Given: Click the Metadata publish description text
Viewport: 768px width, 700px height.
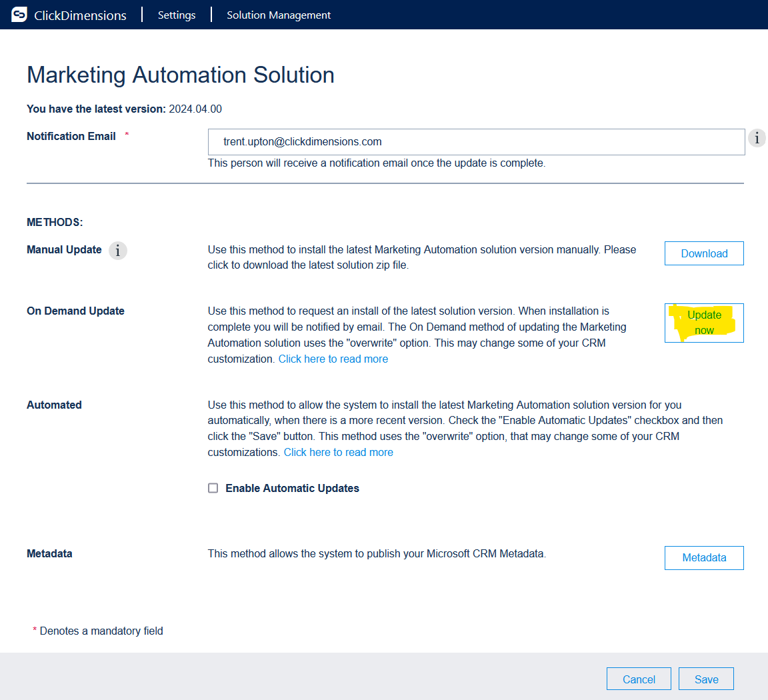Looking at the screenshot, I should pos(377,553).
